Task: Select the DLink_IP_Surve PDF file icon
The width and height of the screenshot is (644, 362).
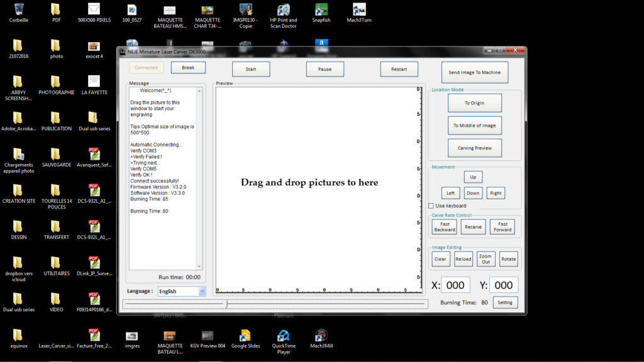Action: tap(94, 266)
